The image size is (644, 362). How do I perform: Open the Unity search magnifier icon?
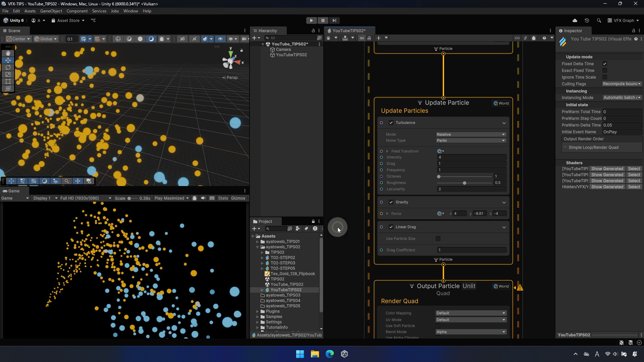(x=599, y=20)
